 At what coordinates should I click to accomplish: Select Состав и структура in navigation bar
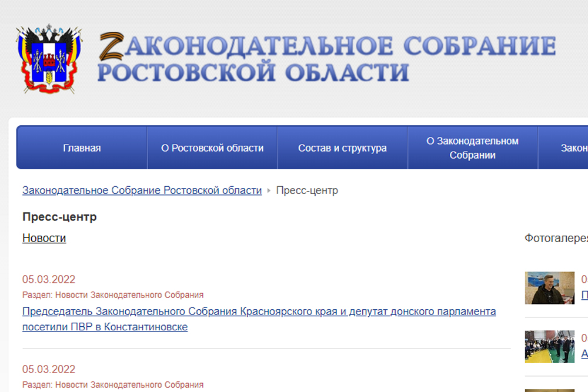pyautogui.click(x=342, y=148)
